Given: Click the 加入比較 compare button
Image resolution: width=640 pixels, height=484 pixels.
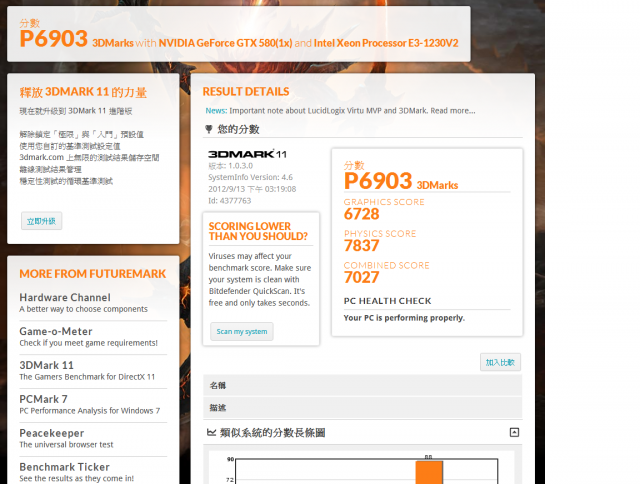Looking at the screenshot, I should tap(500, 362).
